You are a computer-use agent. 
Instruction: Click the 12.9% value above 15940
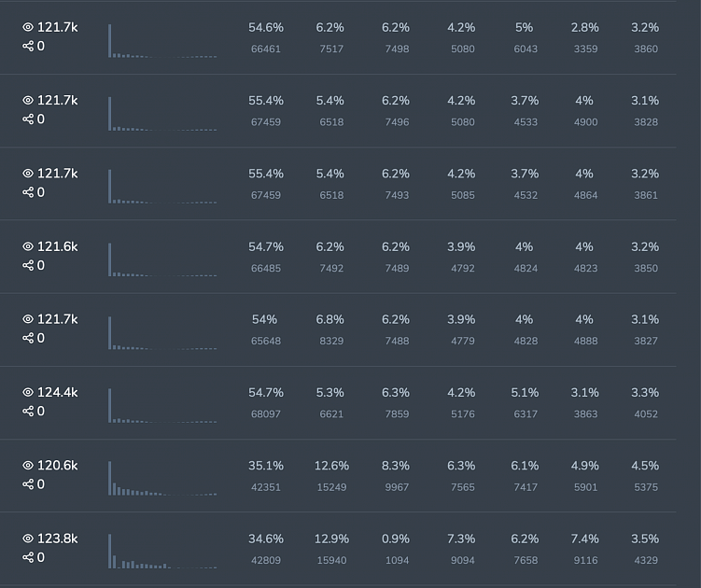[x=331, y=539]
